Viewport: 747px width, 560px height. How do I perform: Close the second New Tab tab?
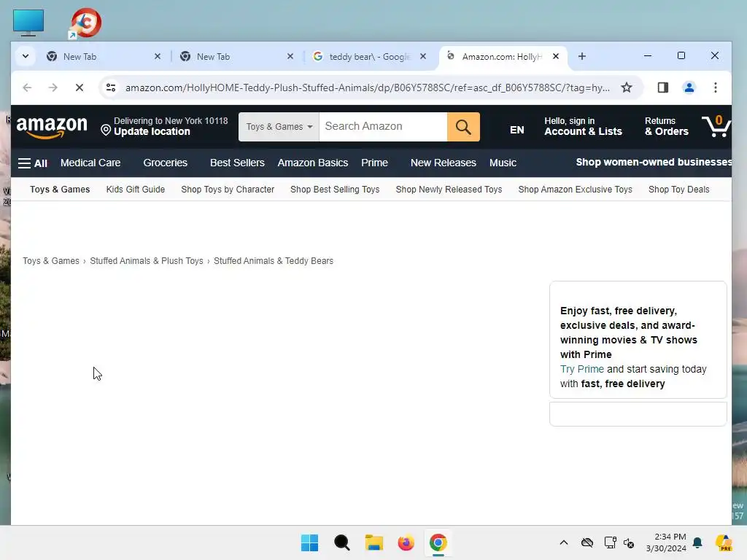click(290, 56)
